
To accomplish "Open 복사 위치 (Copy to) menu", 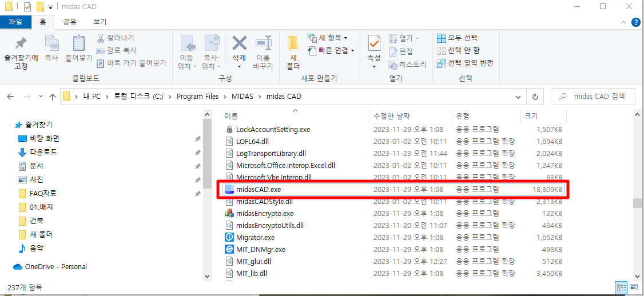I will [x=211, y=52].
